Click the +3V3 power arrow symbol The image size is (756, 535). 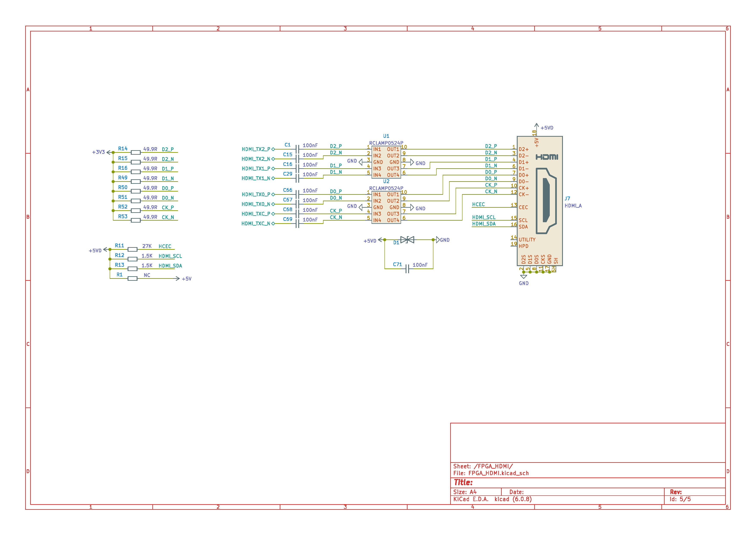pyautogui.click(x=109, y=152)
